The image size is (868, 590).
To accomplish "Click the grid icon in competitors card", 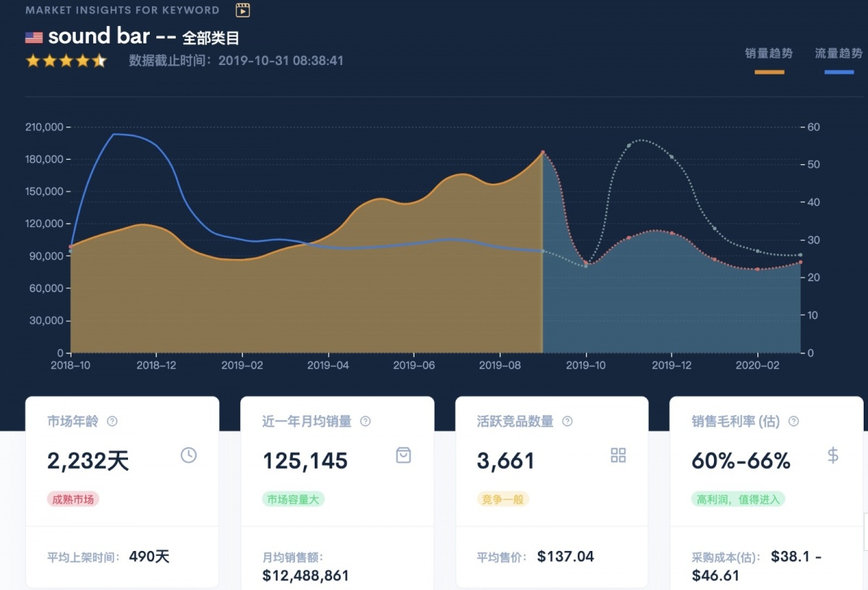I will coord(618,455).
